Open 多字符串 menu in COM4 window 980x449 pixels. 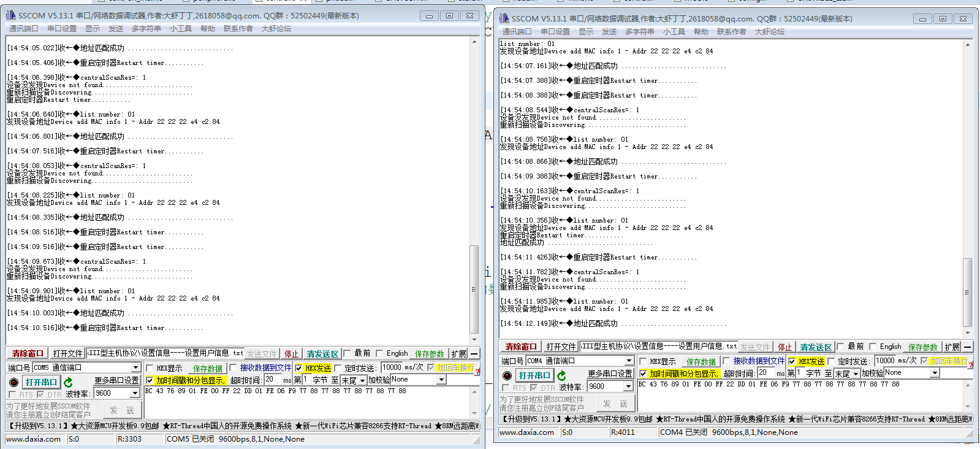point(639,32)
